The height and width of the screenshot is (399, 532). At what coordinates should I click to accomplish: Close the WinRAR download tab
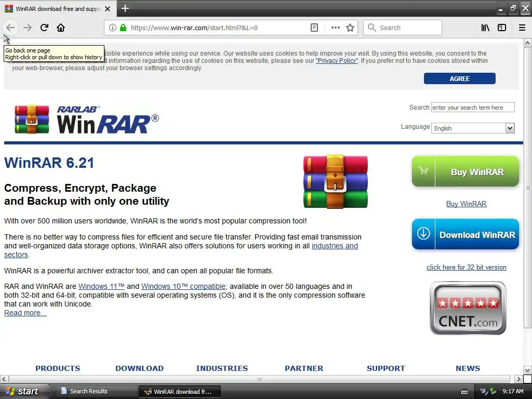(x=108, y=9)
